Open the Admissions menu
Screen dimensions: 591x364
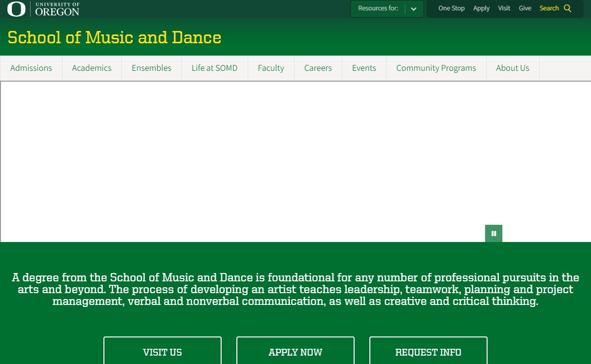click(x=31, y=68)
